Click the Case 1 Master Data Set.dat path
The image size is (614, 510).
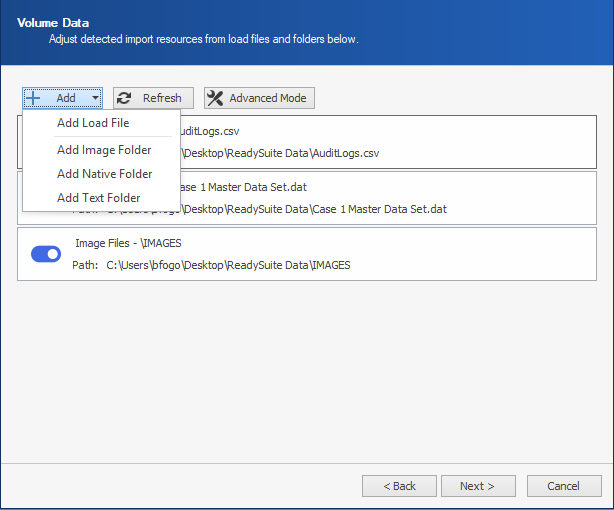(x=310, y=209)
